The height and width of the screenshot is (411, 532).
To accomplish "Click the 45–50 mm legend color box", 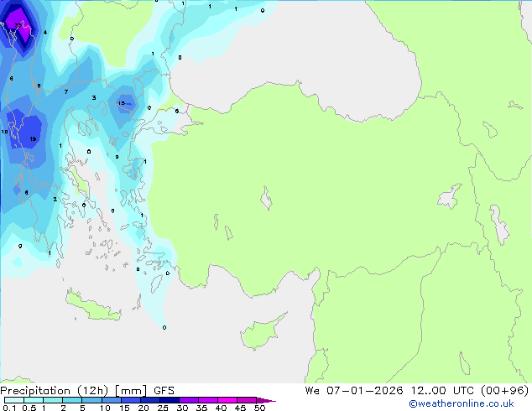I will pos(247,400).
